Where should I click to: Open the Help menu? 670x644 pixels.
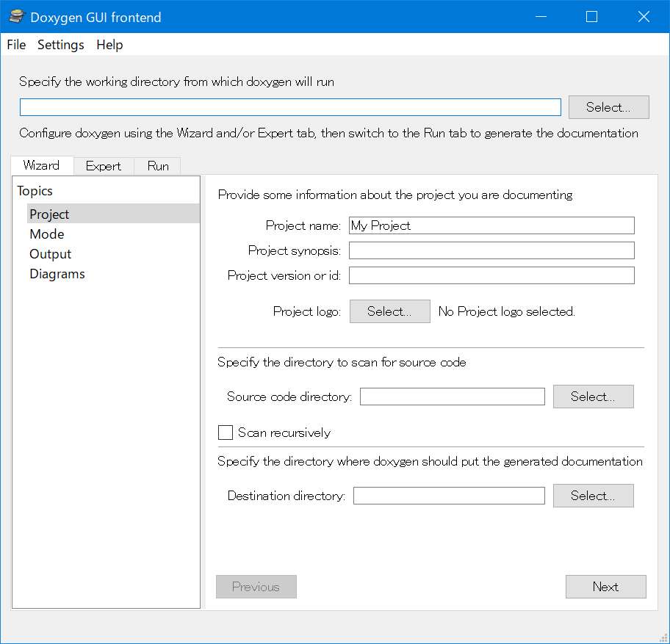click(109, 44)
